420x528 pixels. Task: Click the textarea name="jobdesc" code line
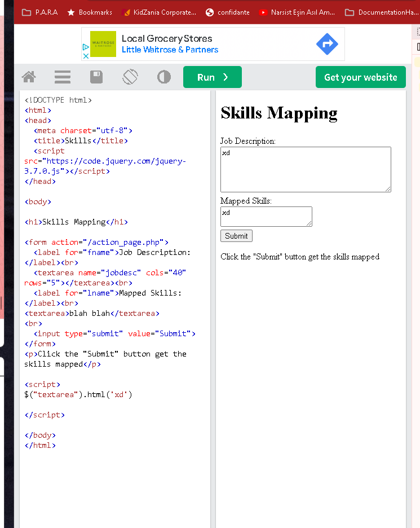(x=105, y=278)
